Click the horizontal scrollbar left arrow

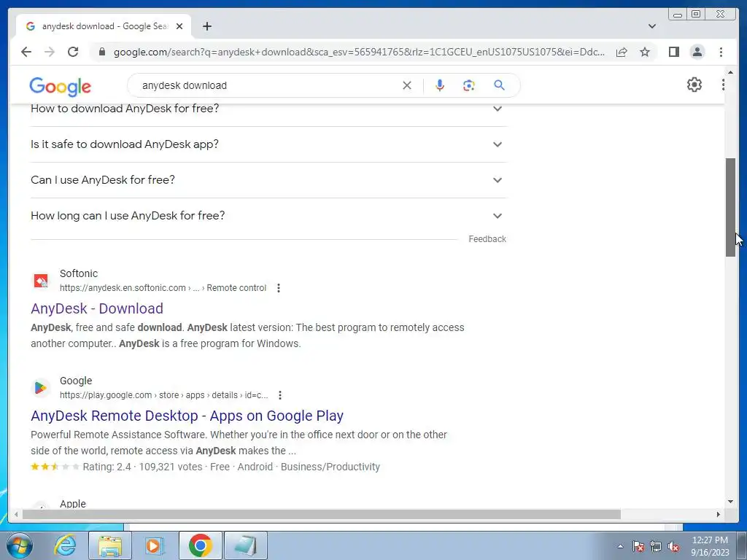(16, 514)
